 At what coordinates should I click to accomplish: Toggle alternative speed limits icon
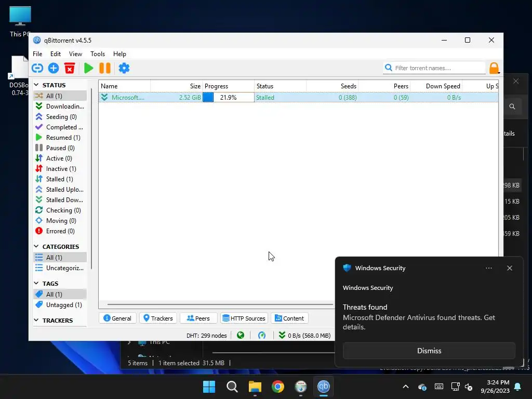(262, 336)
